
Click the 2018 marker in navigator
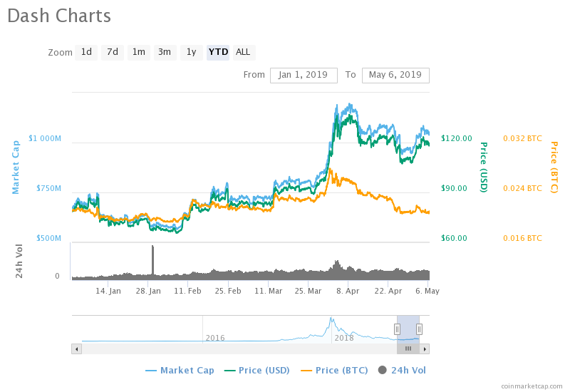(x=344, y=338)
